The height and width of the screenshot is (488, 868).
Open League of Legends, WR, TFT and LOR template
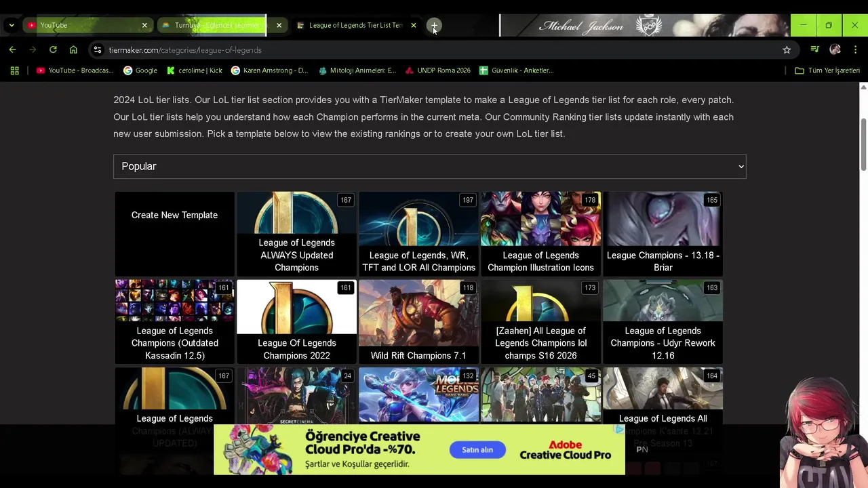(x=418, y=234)
